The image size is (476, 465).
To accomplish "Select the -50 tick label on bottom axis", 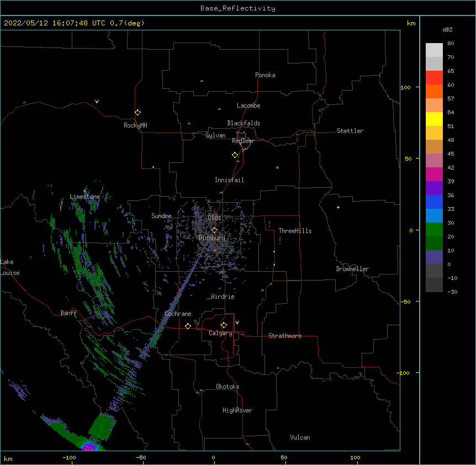I will point(141,457).
